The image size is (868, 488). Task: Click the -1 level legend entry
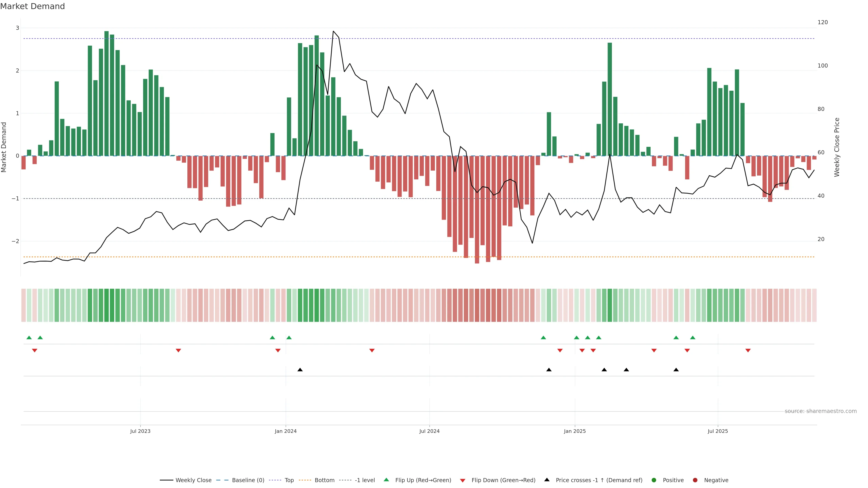click(365, 480)
